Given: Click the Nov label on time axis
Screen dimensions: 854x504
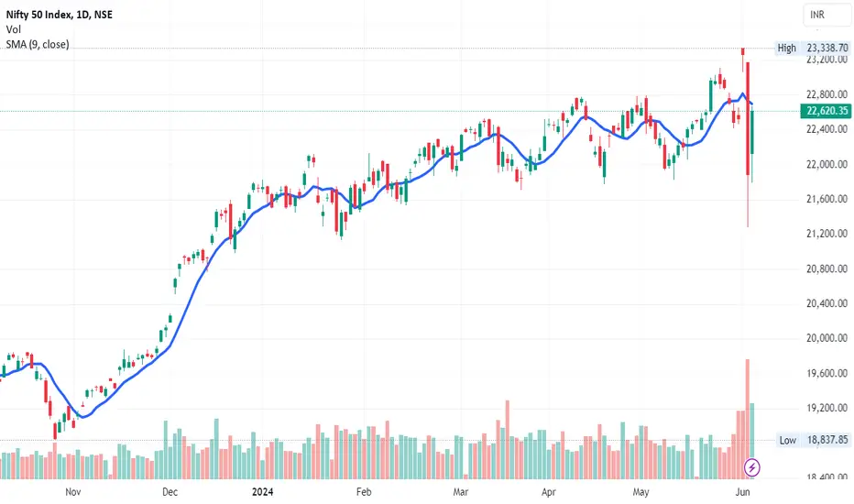Looking at the screenshot, I should tap(73, 492).
